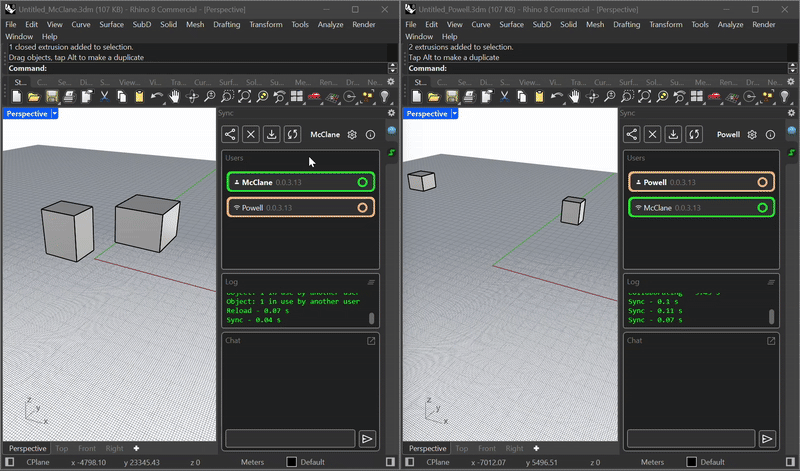Share session icon in Powell Sync panel
Viewport: 800px width, 471px height.
(632, 135)
